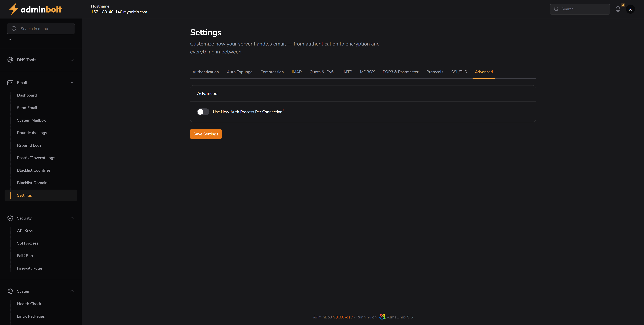Collapse the Email section chevron
Viewport: 644px width, 325px height.
tap(72, 83)
